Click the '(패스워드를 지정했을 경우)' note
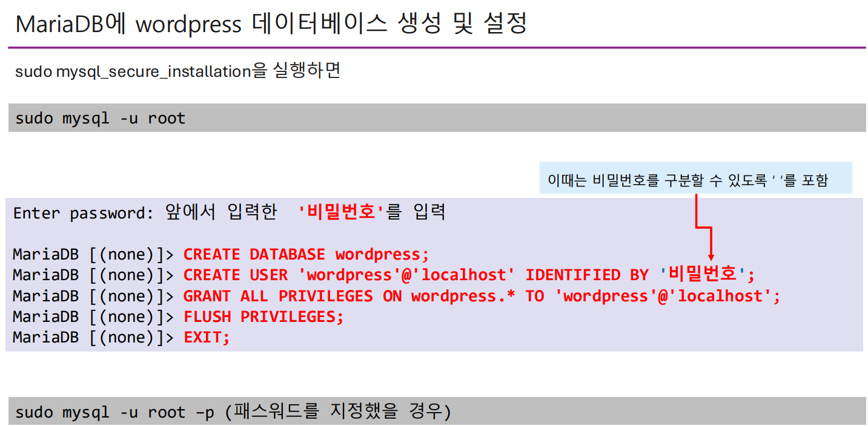This screenshot has width=868, height=426. tap(338, 412)
